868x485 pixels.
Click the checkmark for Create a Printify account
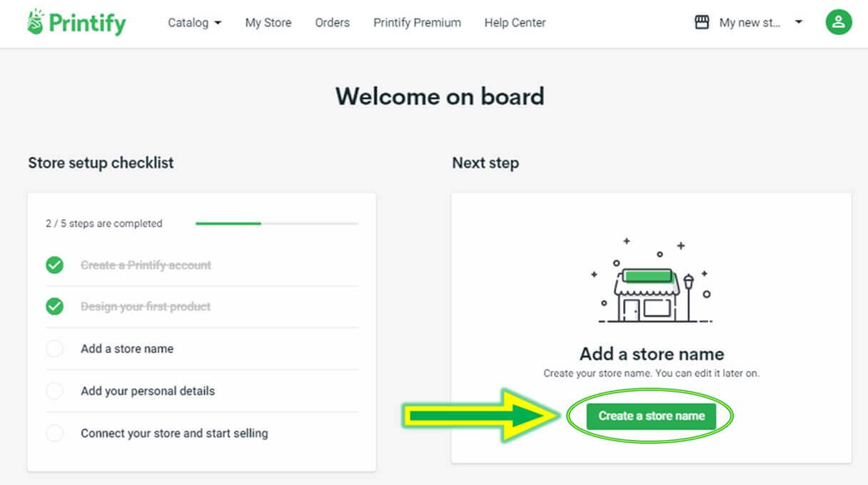pyautogui.click(x=54, y=265)
